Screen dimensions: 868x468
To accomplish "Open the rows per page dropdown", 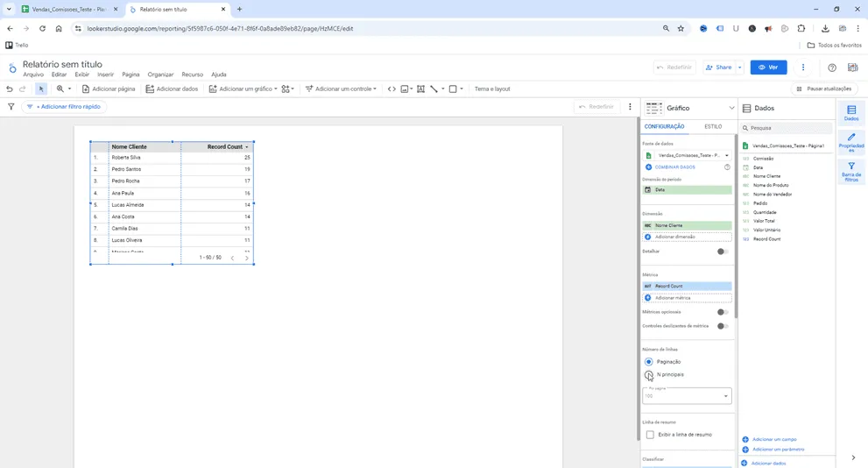I will tap(687, 396).
